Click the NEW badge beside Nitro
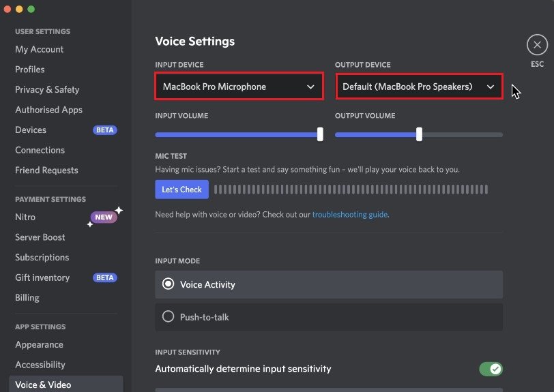Image resolution: width=554 pixels, height=392 pixels. point(104,217)
